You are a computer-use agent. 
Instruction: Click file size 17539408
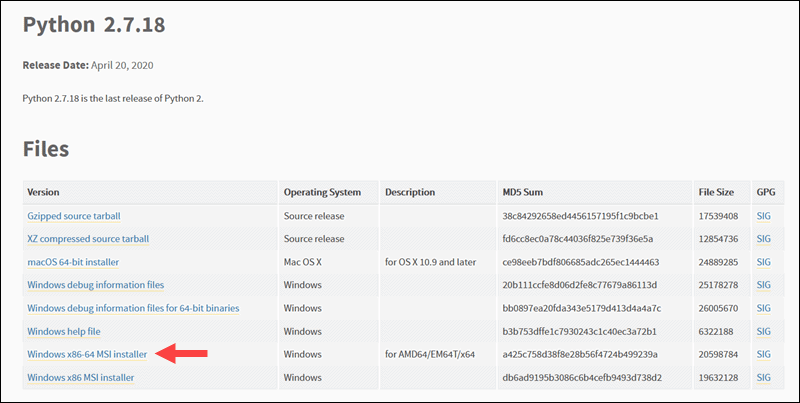coord(718,216)
